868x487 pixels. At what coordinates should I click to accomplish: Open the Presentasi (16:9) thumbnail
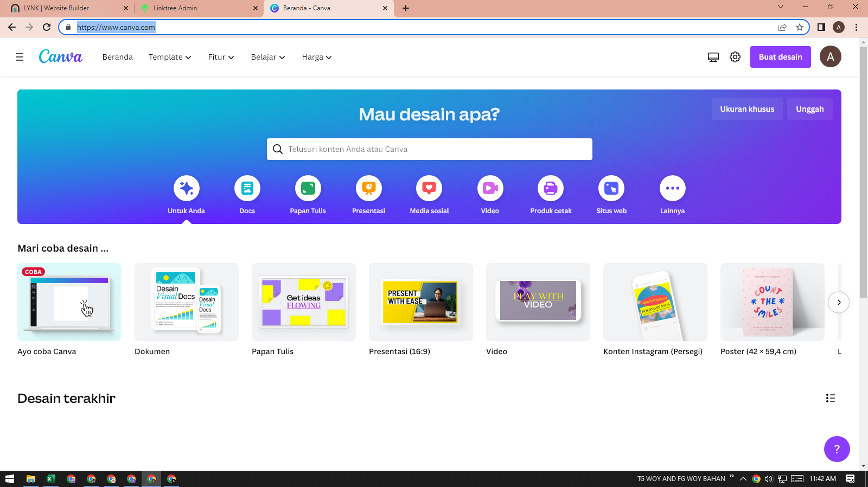coord(421,302)
